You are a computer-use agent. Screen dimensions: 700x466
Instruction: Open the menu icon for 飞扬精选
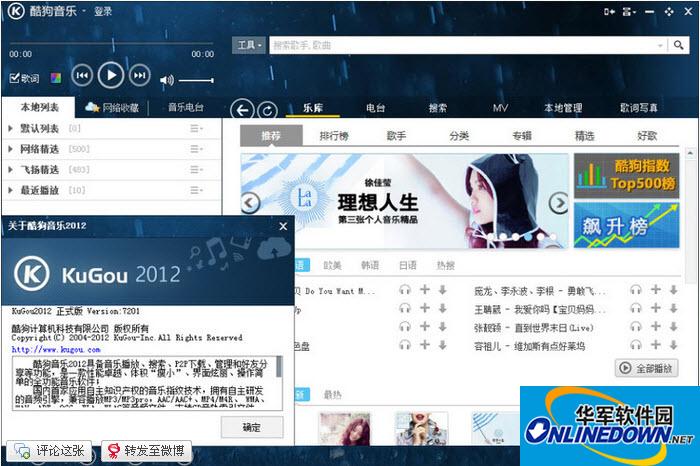coord(196,170)
